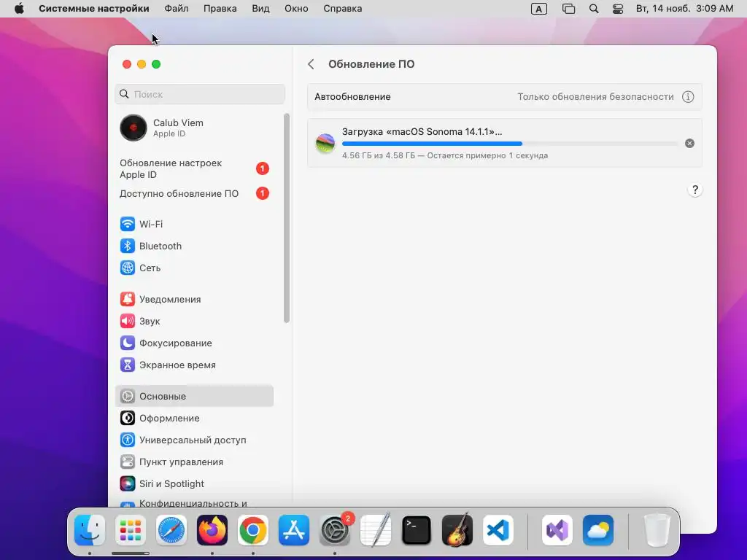Open the Apple menu
Viewport: 747px width, 560px height.
19,9
